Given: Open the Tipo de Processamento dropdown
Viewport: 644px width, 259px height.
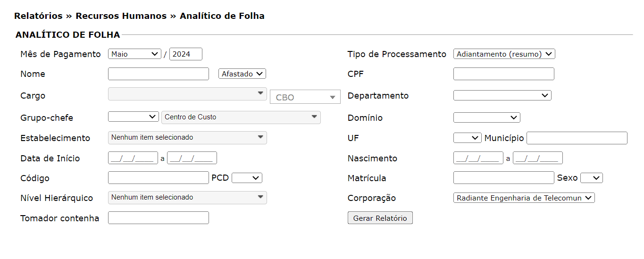Looking at the screenshot, I should 504,54.
